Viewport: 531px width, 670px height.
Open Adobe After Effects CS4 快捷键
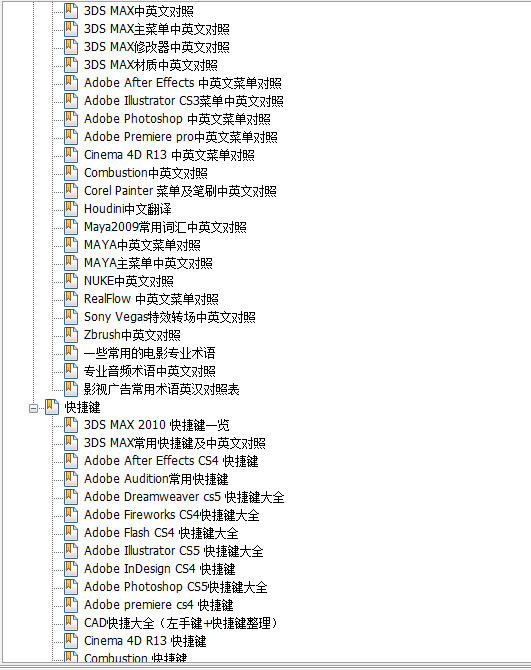pos(171,461)
